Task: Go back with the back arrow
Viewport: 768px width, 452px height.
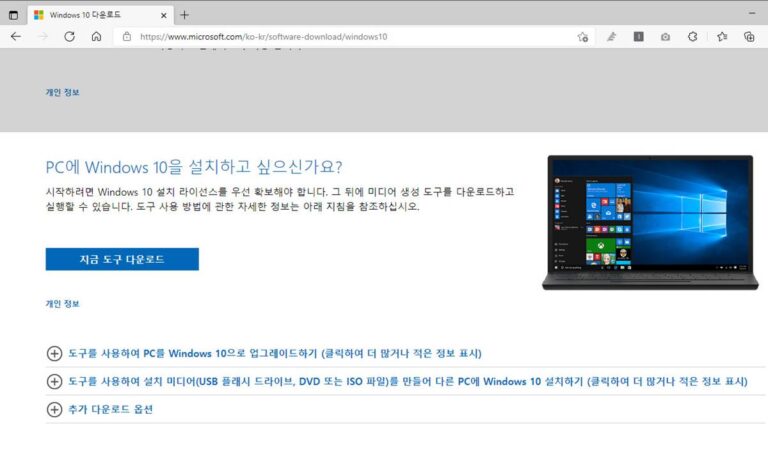Action: (16, 37)
